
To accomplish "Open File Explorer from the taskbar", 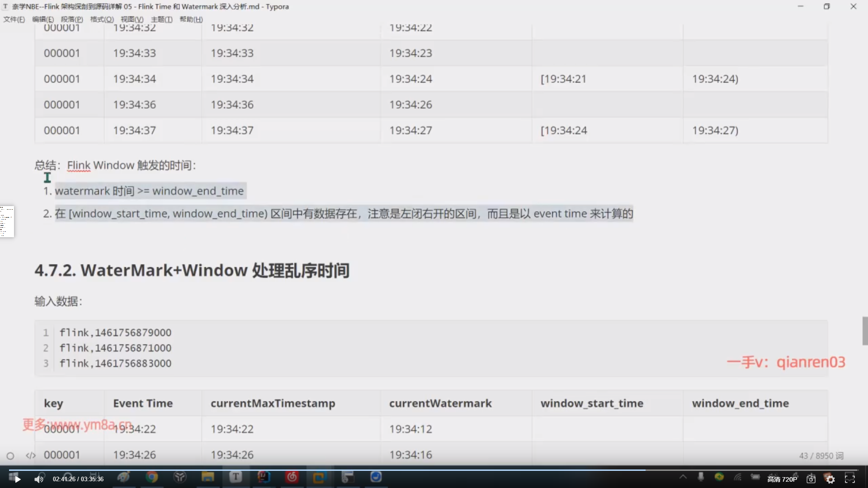I will click(208, 477).
